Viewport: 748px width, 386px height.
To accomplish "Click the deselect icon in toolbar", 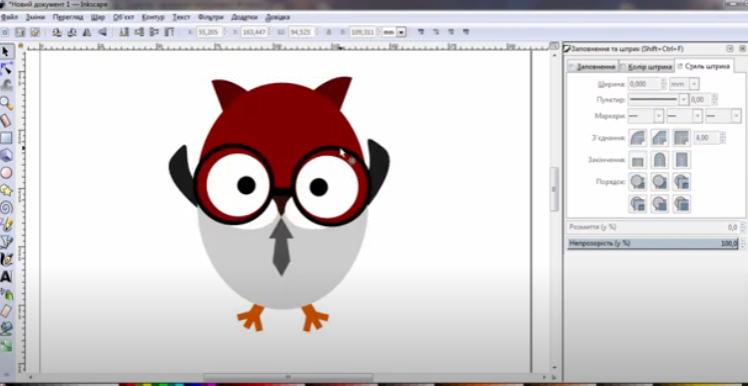I will (35, 32).
